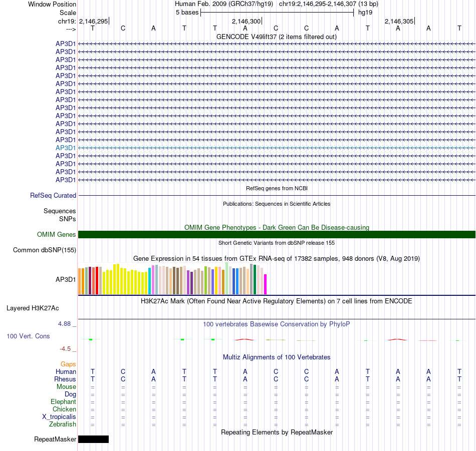
Task: Select the Chicken alignment row label
Action: coord(64,409)
